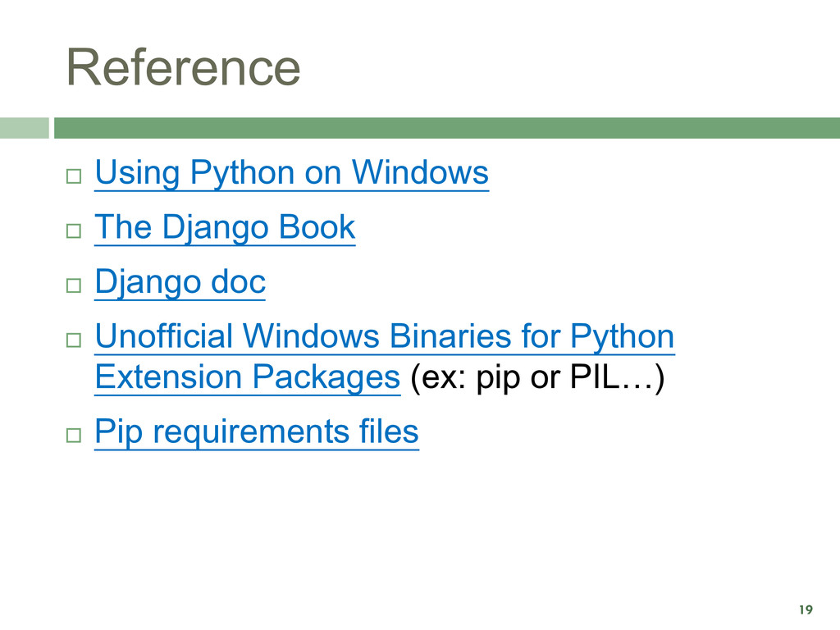Follow the Django doc hyperlink
840x630 pixels.
[180, 282]
